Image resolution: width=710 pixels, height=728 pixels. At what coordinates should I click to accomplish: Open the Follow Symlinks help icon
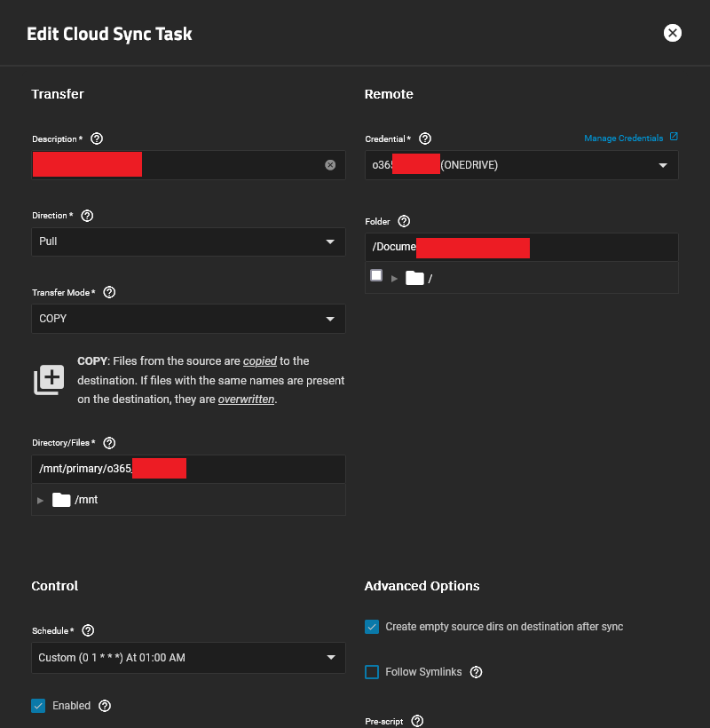click(476, 672)
